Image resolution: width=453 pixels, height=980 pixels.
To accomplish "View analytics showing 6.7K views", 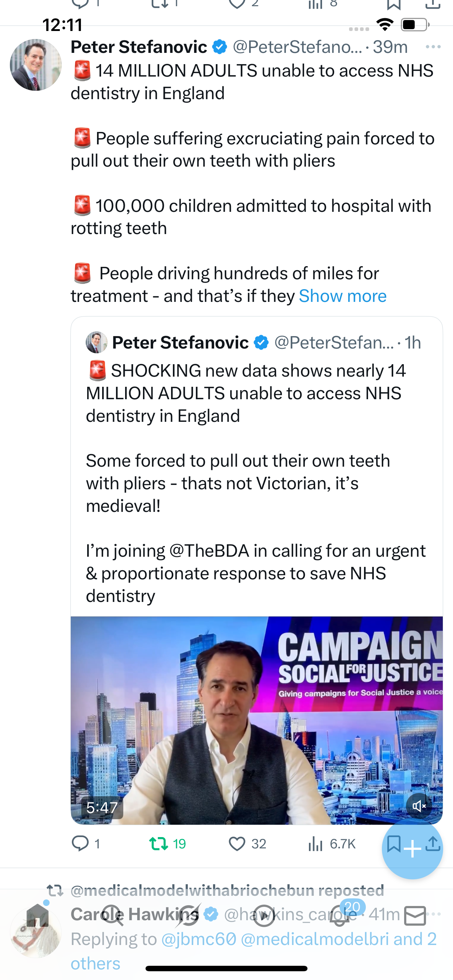I will pos(331,844).
